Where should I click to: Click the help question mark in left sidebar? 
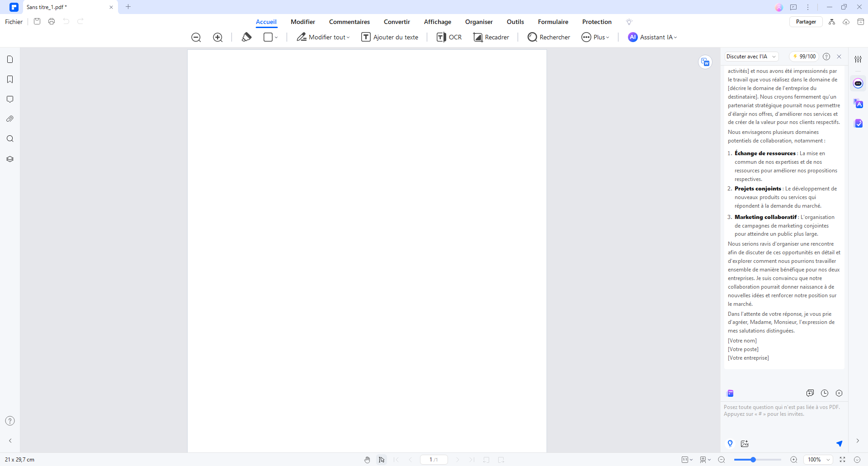click(10, 421)
